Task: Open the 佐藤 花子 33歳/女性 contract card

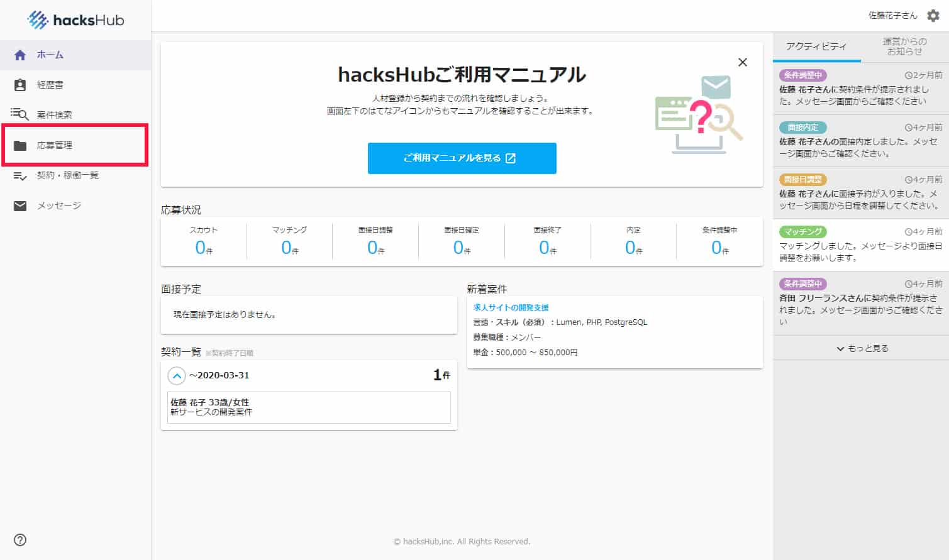Action: pyautogui.click(x=309, y=407)
